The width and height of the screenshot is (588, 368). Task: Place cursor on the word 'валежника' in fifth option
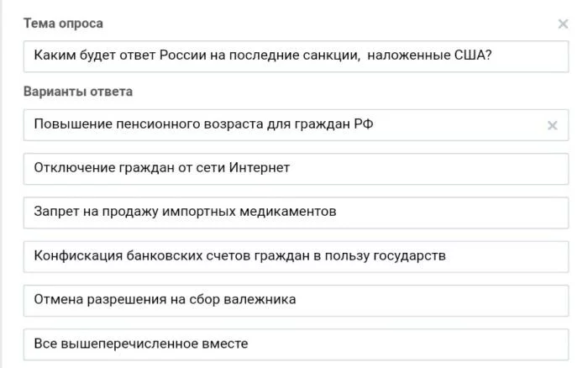(260, 299)
